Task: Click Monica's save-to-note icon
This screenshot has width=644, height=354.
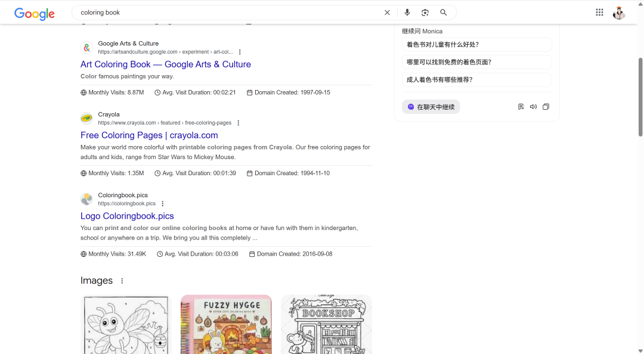Action: (x=521, y=107)
